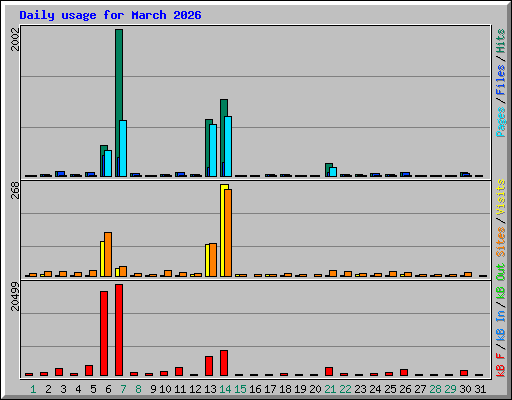
Task: Click day 14 on the x-axis
Action: [225, 389]
